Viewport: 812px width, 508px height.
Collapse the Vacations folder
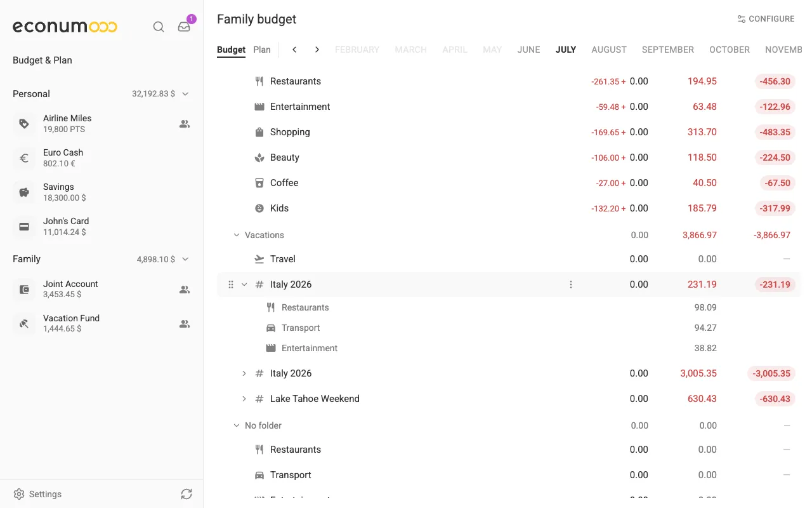point(237,235)
